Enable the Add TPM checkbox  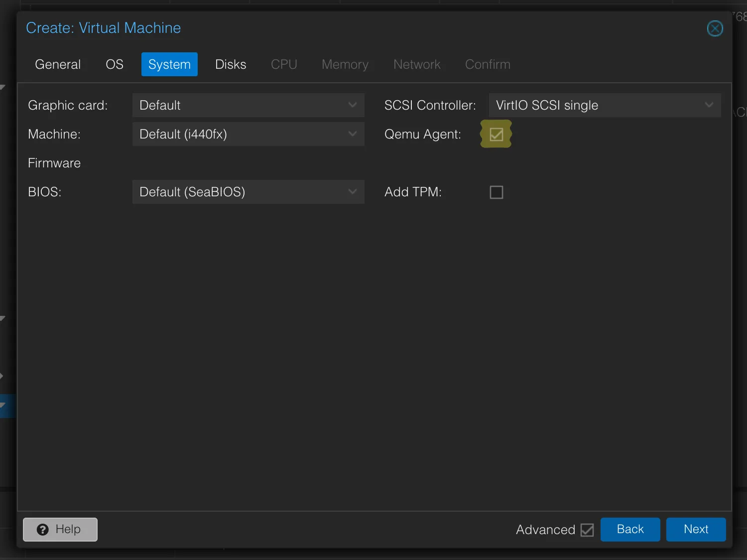pos(497,192)
